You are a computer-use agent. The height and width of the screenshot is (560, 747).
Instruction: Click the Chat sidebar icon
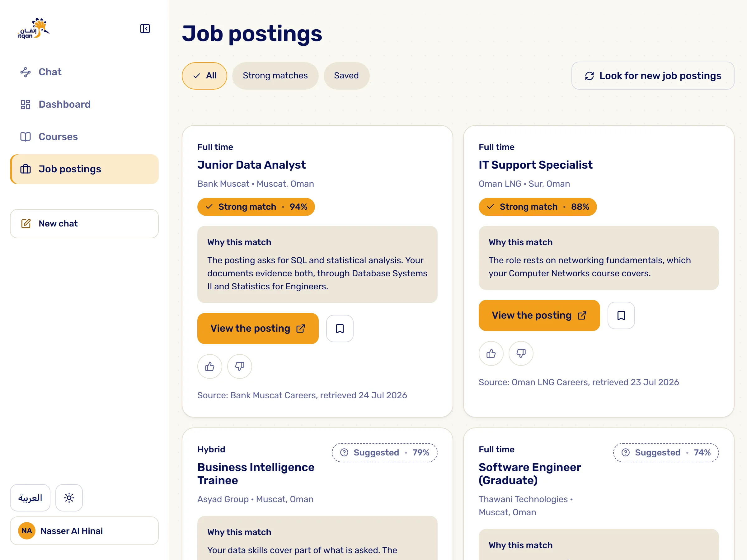coord(25,72)
